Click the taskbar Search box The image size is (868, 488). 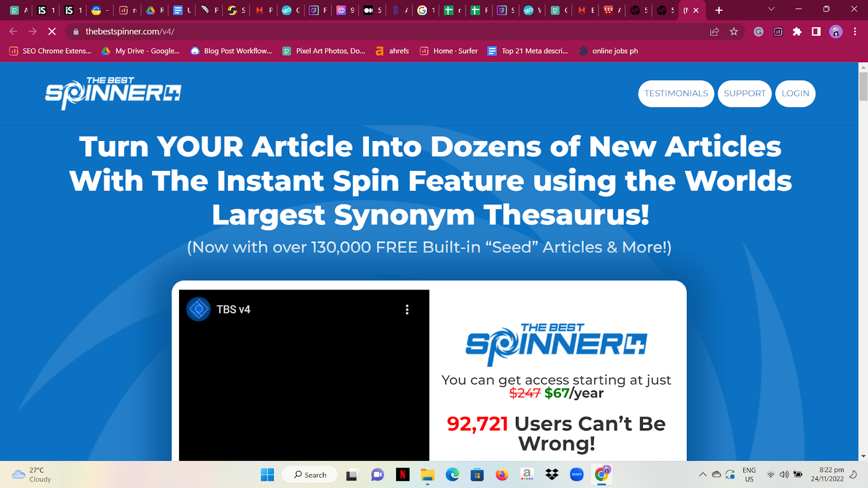(x=310, y=475)
